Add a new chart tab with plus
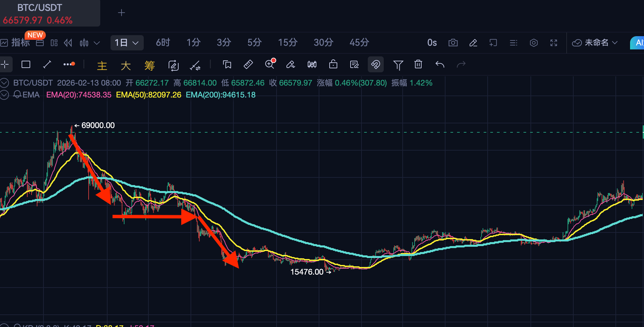 [121, 13]
